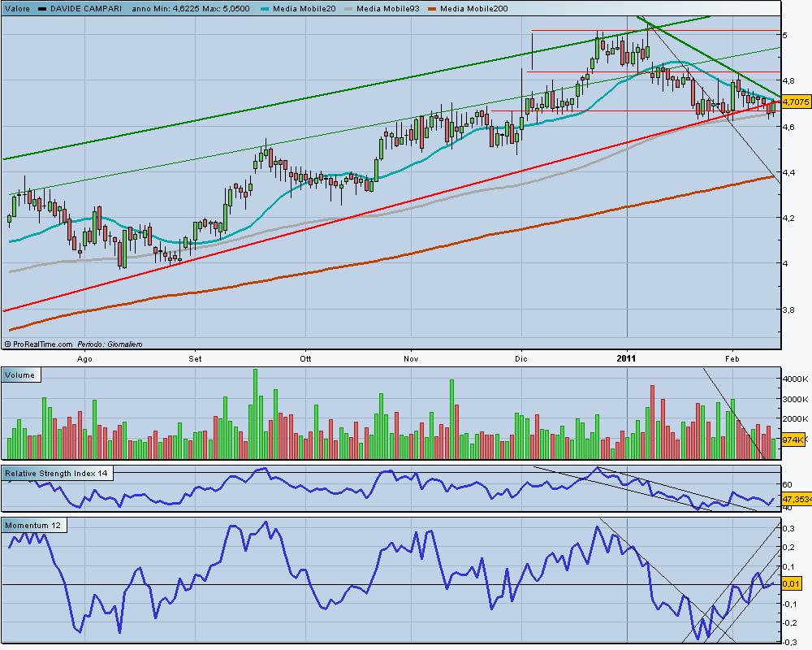Click the volume value tag 974K
812x650 pixels.
point(793,440)
